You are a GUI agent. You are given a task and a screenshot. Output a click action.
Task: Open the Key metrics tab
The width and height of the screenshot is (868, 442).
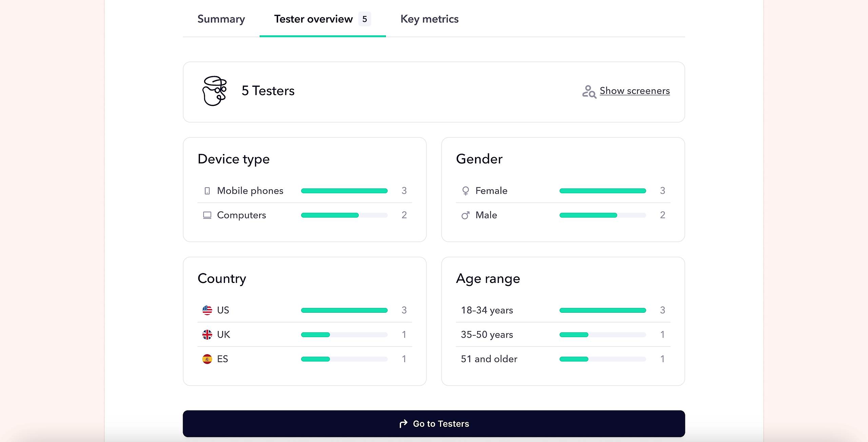coord(429,19)
